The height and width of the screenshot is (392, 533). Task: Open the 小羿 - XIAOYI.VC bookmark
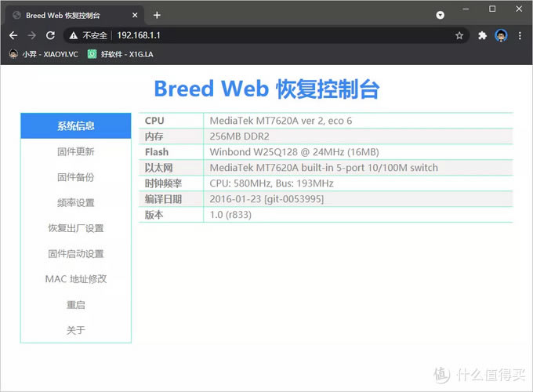[x=43, y=54]
